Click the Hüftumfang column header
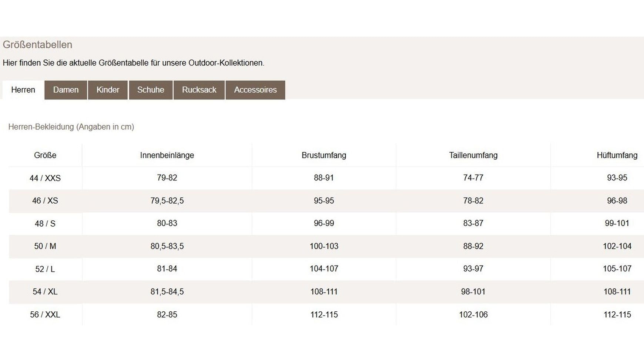 coord(617,155)
